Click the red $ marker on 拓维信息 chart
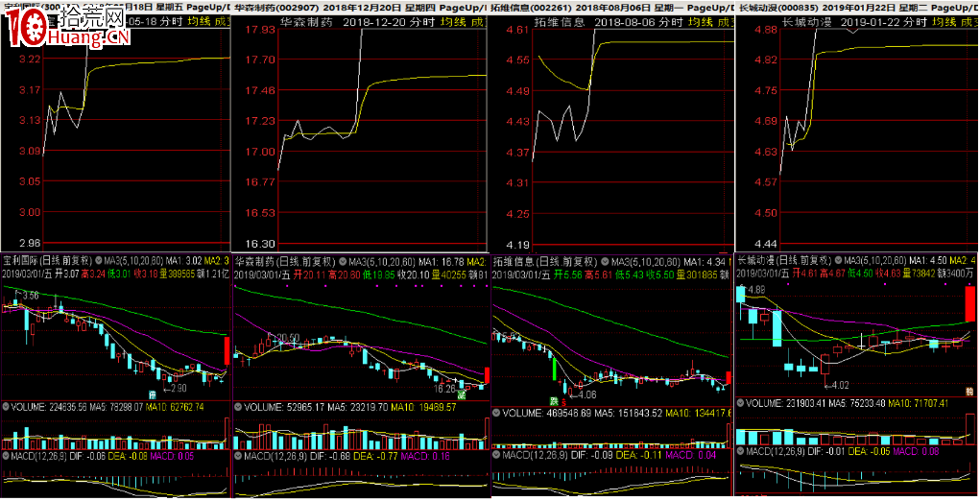 [x=563, y=401]
